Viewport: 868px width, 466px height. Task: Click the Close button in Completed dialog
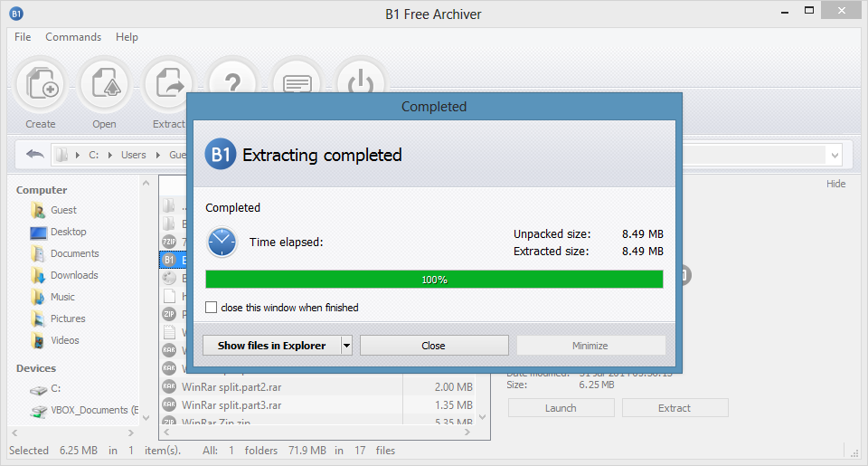(x=434, y=346)
